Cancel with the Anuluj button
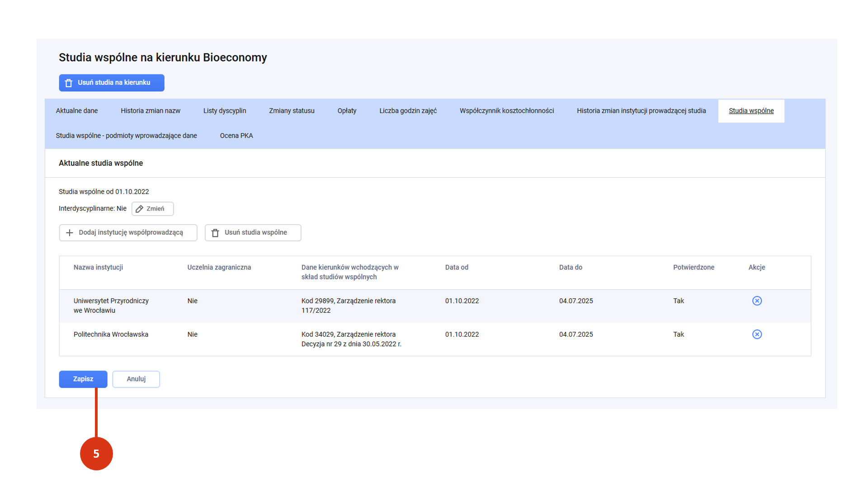The height and width of the screenshot is (488, 868). 136,379
